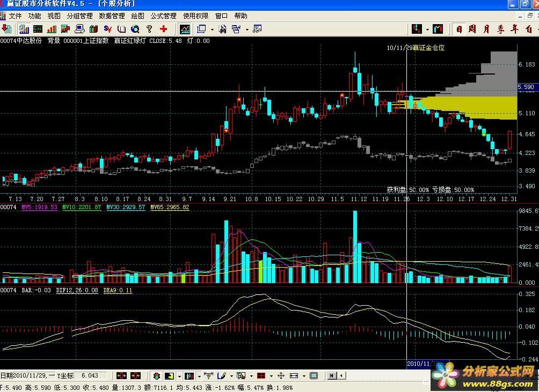Click the question mark help icon
This screenshot has width=539, height=392.
pyautogui.click(x=149, y=29)
